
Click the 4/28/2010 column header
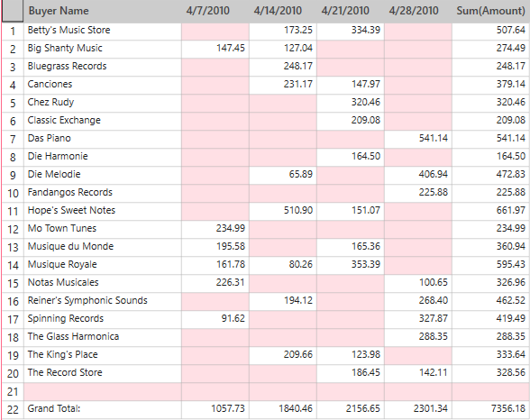418,11
